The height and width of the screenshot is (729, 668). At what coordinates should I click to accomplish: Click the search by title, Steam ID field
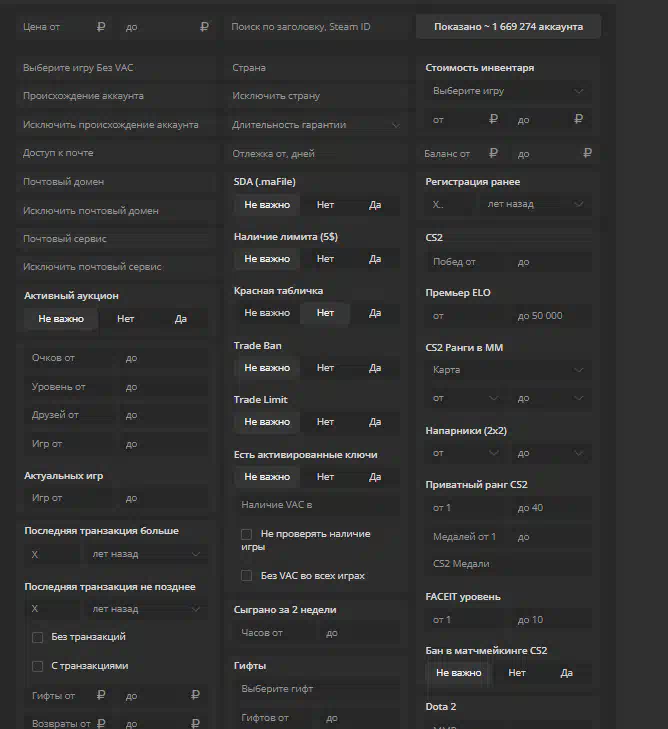pos(317,27)
